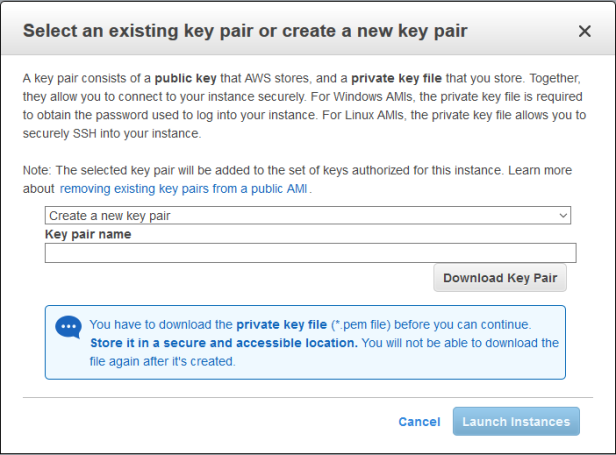Close the key pair dialog

585,32
